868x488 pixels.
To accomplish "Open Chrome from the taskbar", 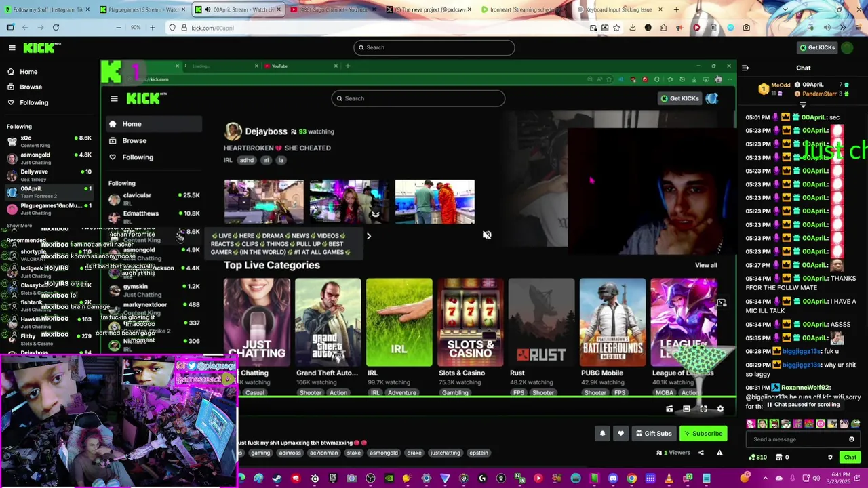I will pyautogui.click(x=631, y=479).
